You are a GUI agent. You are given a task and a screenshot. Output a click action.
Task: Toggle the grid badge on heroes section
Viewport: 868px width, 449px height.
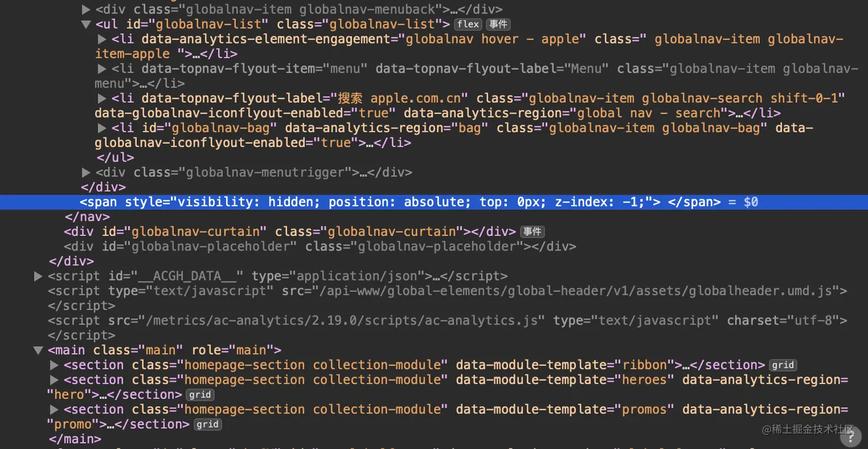click(x=200, y=394)
